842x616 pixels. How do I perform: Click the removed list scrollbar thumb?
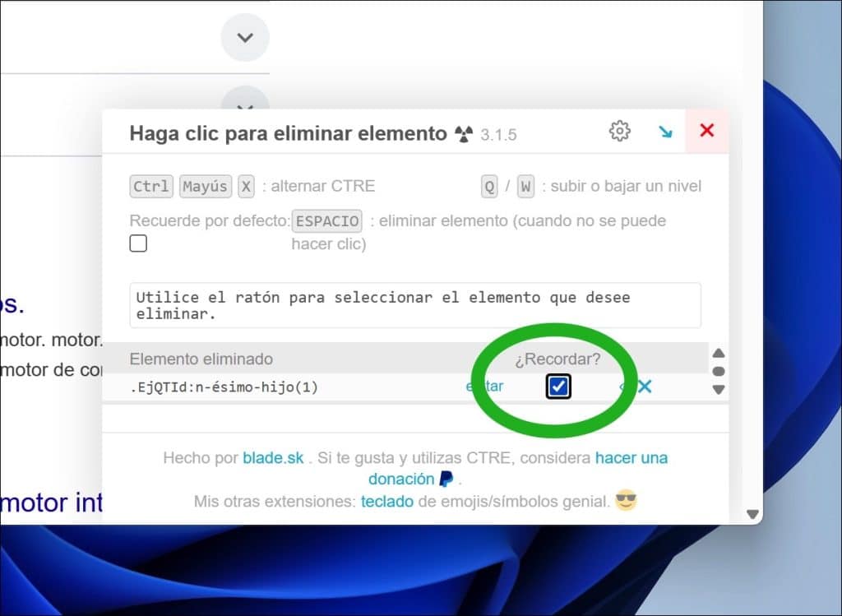click(719, 371)
